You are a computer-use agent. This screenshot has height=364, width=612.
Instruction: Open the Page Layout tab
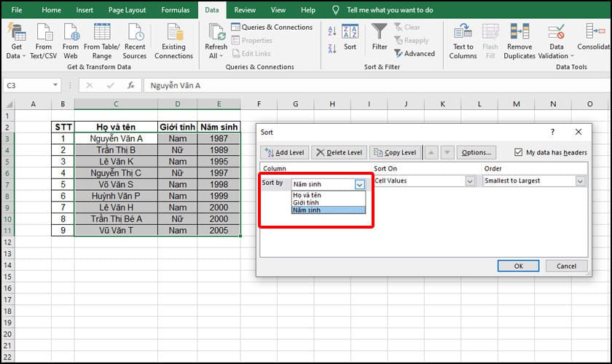point(127,10)
